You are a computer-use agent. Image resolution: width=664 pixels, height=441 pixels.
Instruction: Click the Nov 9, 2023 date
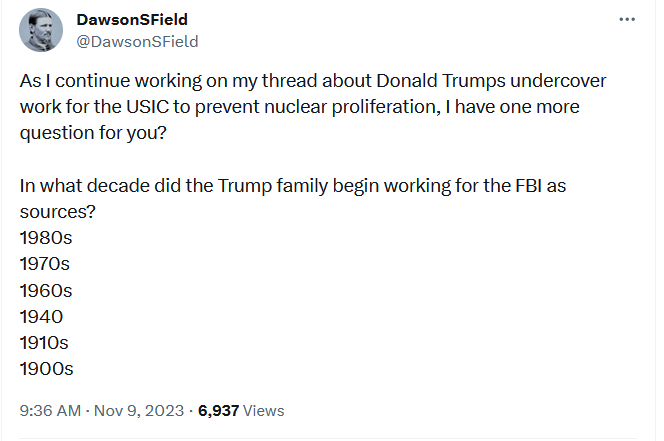point(139,410)
